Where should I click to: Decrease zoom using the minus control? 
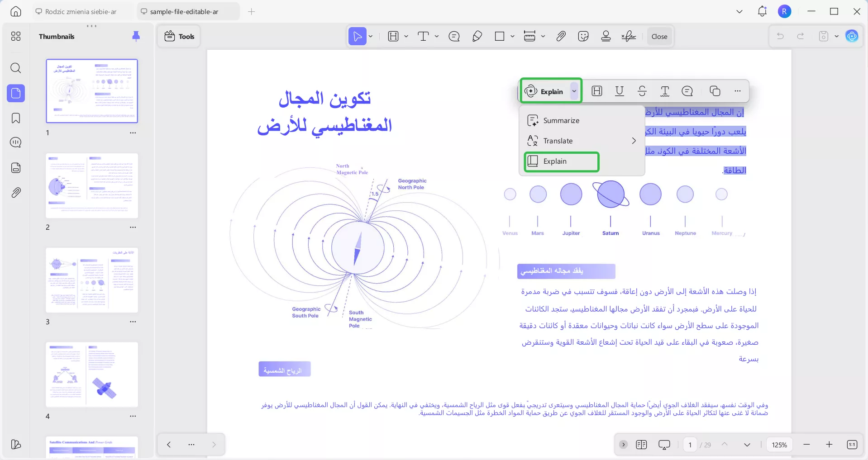coord(806,445)
